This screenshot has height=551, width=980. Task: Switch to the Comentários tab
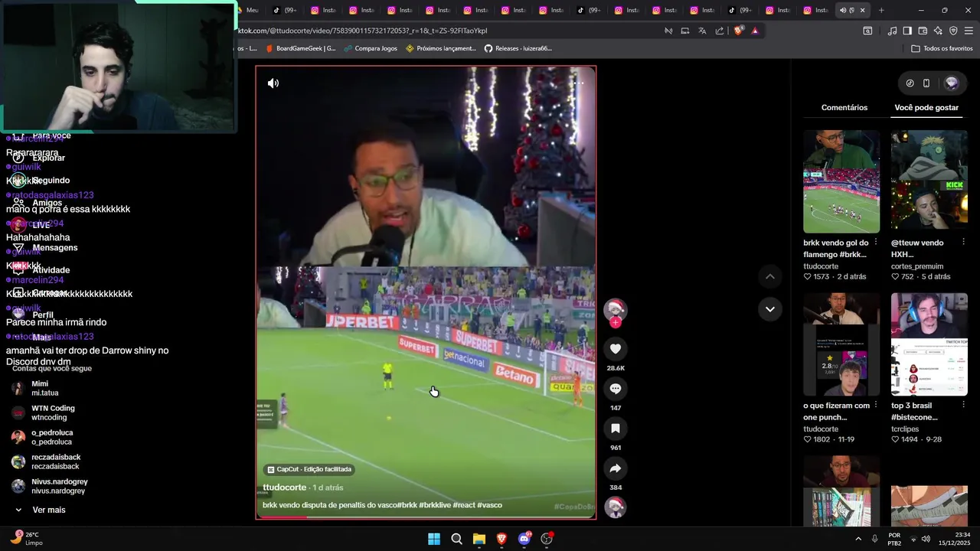click(844, 108)
